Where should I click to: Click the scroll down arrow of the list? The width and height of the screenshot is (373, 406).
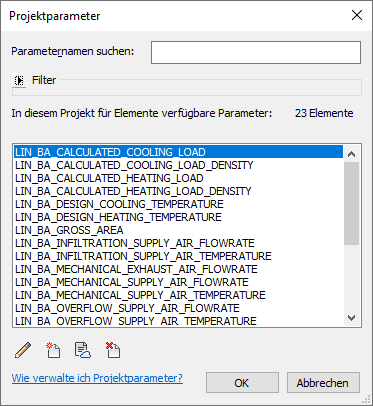pos(351,318)
